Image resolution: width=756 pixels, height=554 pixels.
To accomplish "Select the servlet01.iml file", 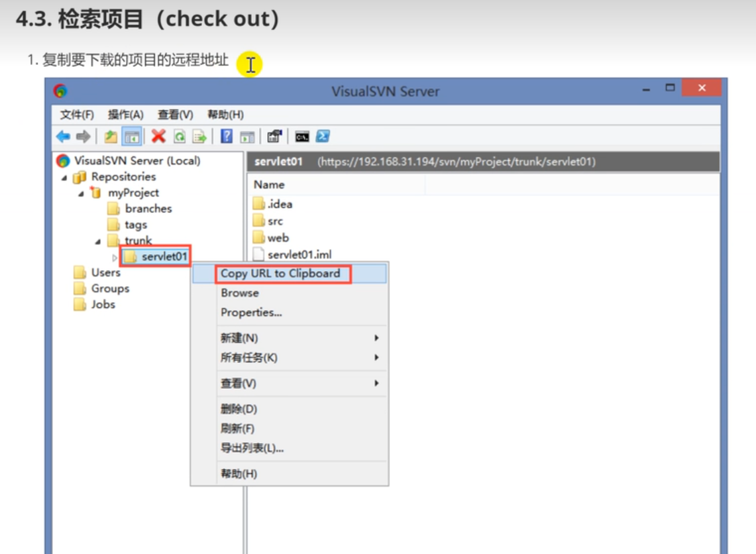I will coord(292,254).
